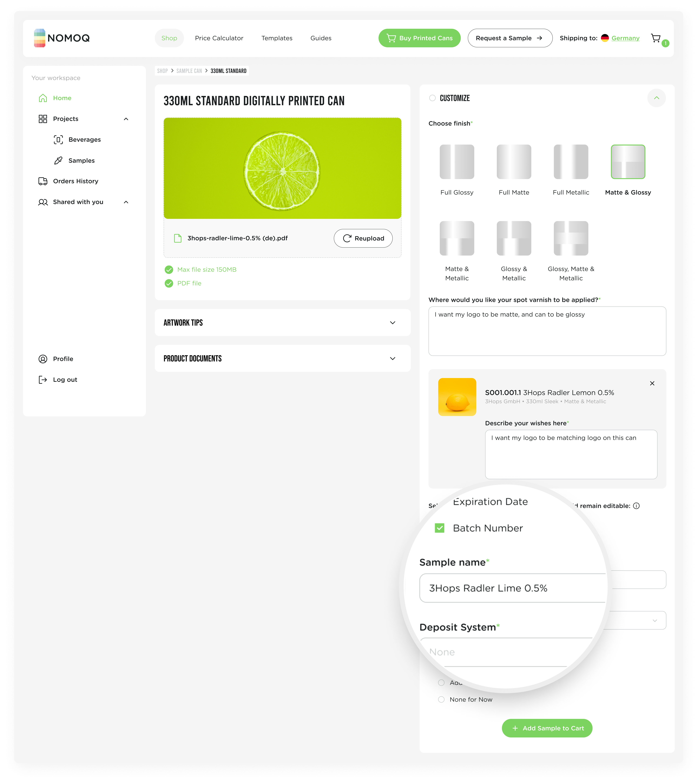Click the Reupload button for PDF
This screenshot has width=700, height=783.
(x=363, y=238)
